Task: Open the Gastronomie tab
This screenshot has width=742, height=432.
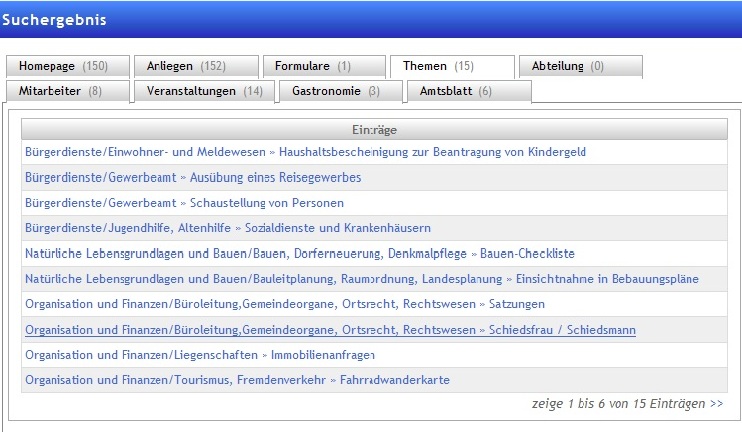Action: [336, 91]
